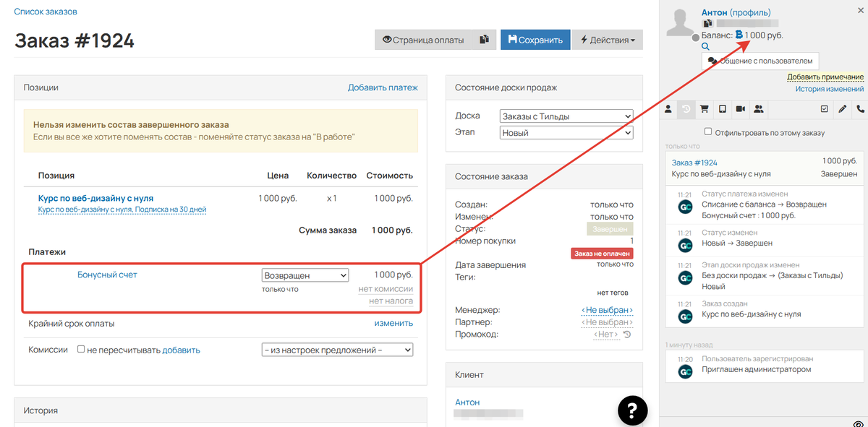
Task: Click Anton's gray avatar picture
Action: click(x=680, y=23)
